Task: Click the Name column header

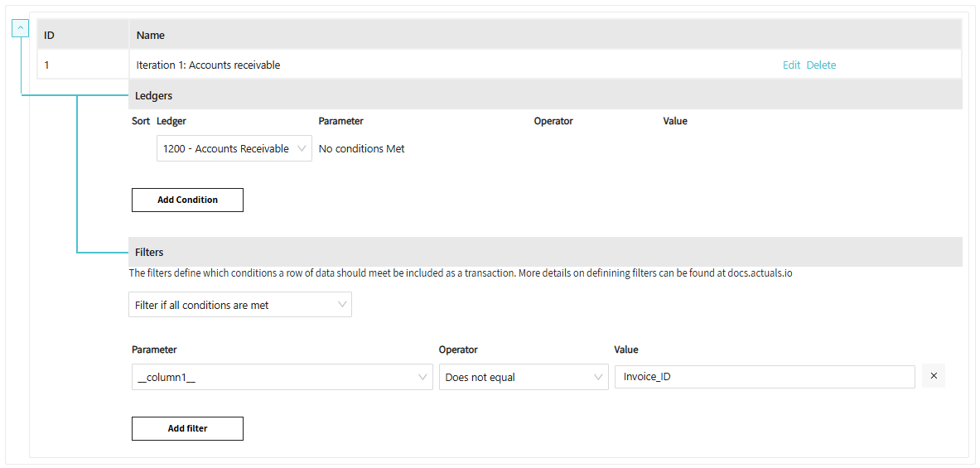Action: (x=151, y=36)
